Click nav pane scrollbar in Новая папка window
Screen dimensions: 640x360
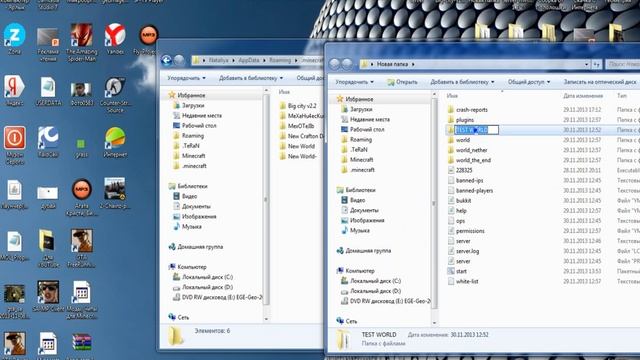coord(434,204)
